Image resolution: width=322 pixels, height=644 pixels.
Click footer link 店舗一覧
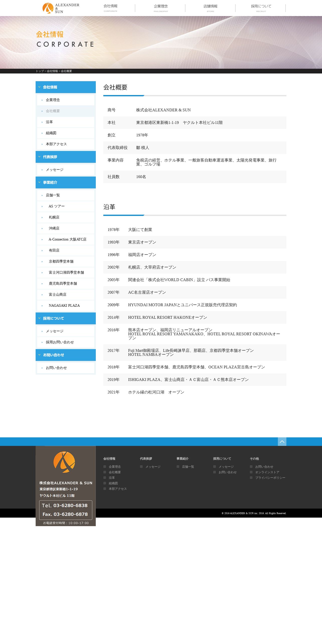tap(188, 467)
